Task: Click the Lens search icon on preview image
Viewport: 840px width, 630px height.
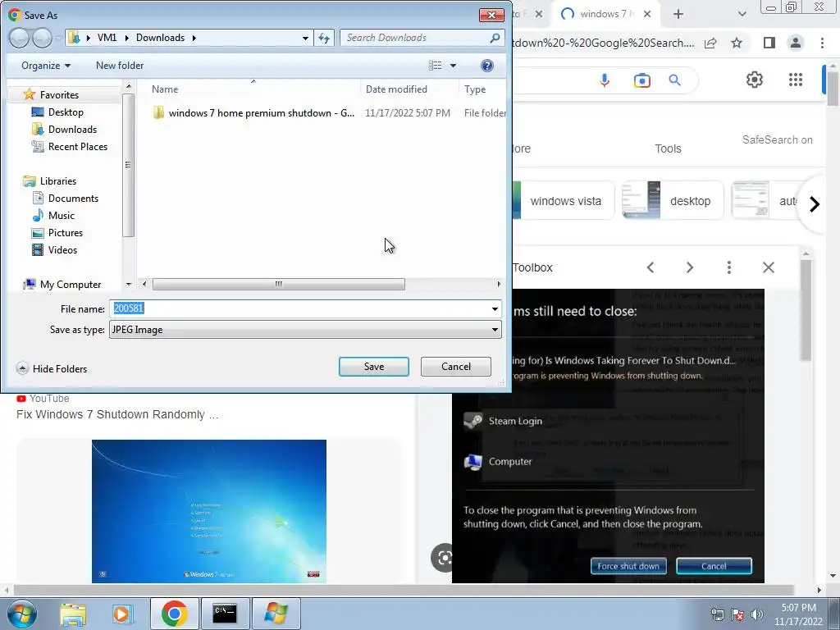Action: tap(444, 558)
